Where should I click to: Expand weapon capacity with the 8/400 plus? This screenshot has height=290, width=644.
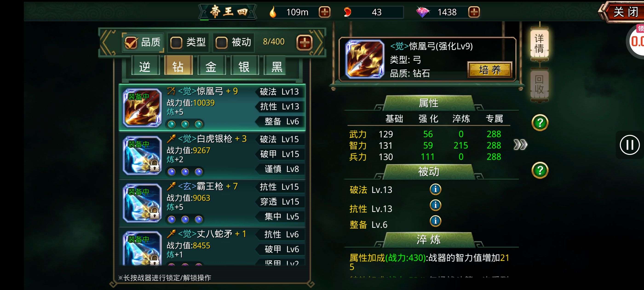(304, 43)
